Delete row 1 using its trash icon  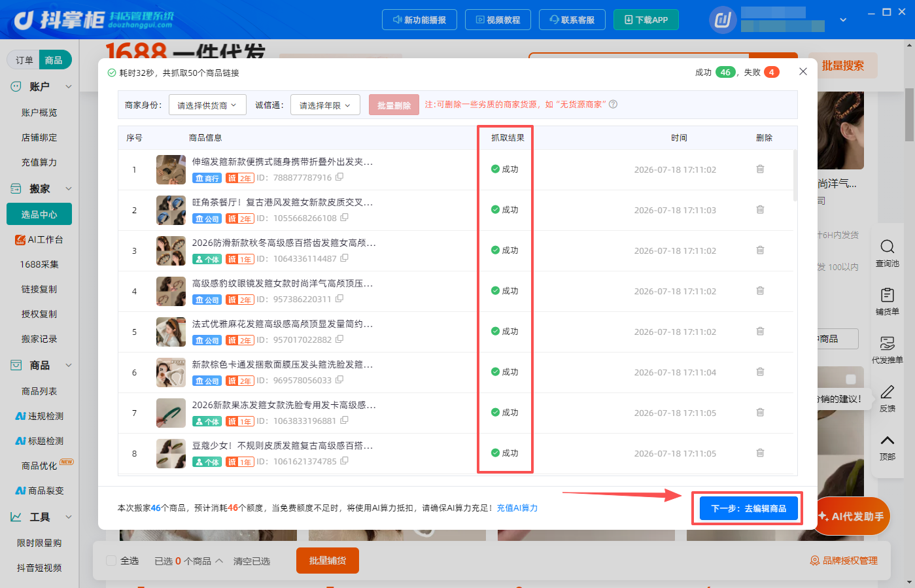(760, 169)
